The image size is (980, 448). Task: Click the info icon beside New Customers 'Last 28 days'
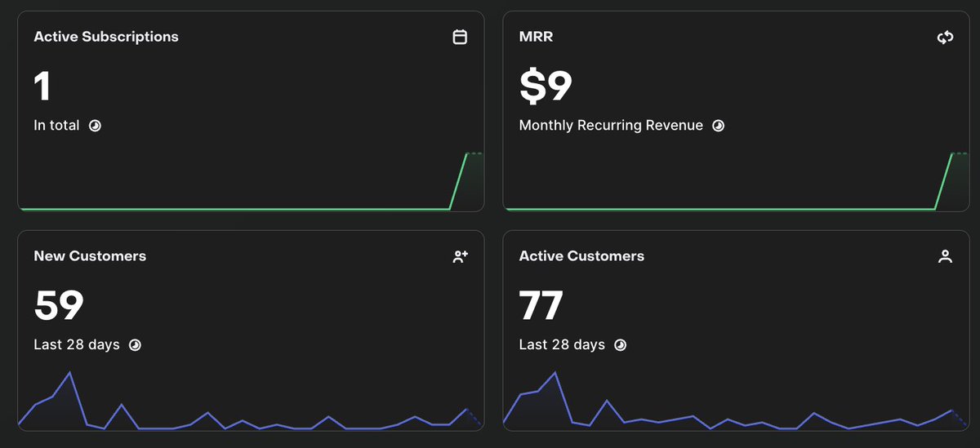tap(135, 345)
